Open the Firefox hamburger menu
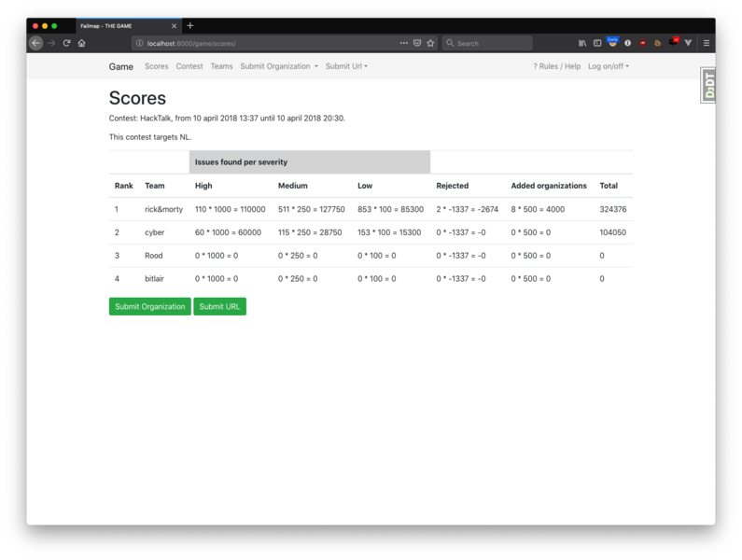 point(707,43)
